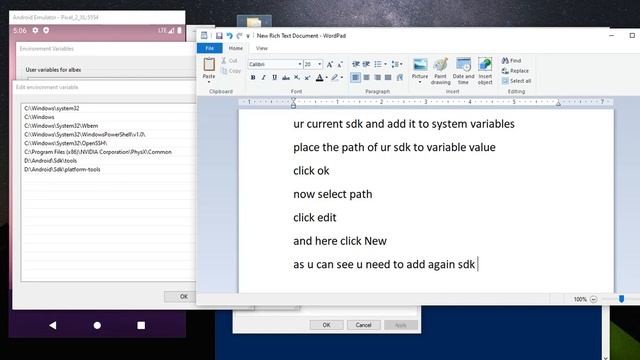The height and width of the screenshot is (360, 640).
Task: Insert Date and time
Action: (x=463, y=71)
